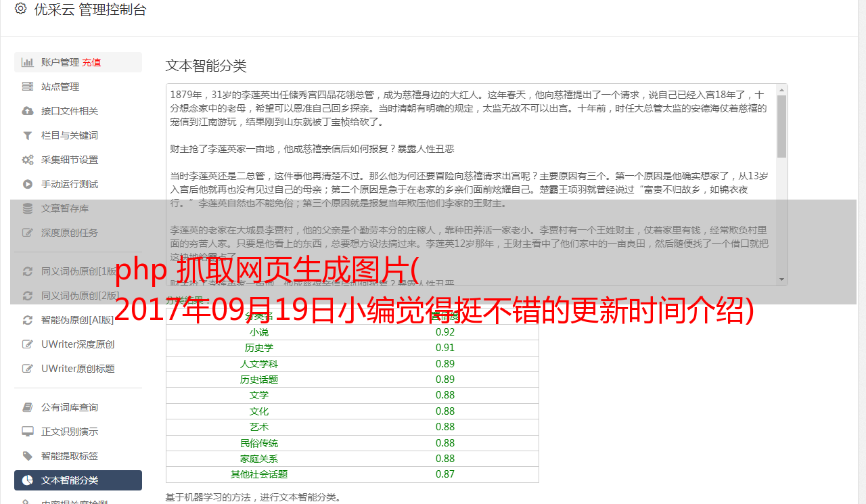866x504 pixels.
Task: Go to 接口文件相关 section
Action: 78,111
